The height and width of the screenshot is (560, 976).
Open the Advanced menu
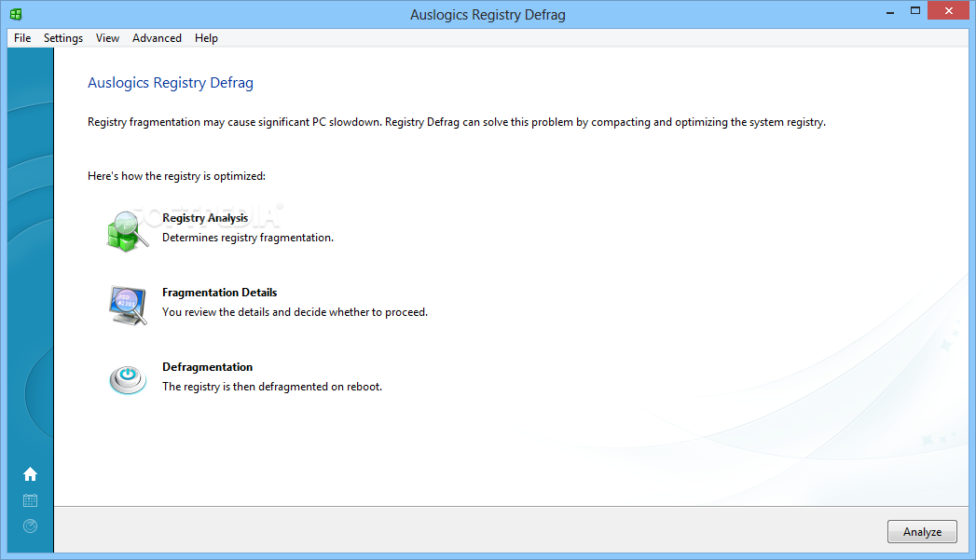coord(157,38)
